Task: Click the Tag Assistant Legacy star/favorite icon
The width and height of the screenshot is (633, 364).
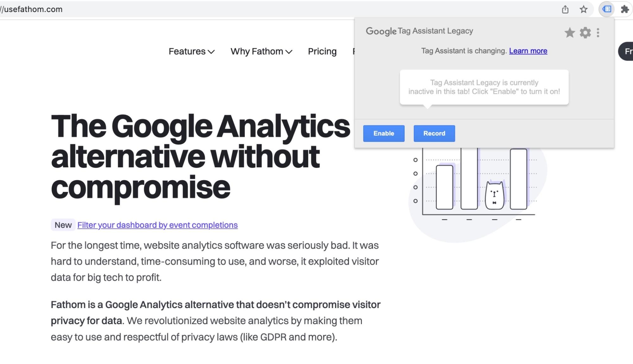Action: 570,33
